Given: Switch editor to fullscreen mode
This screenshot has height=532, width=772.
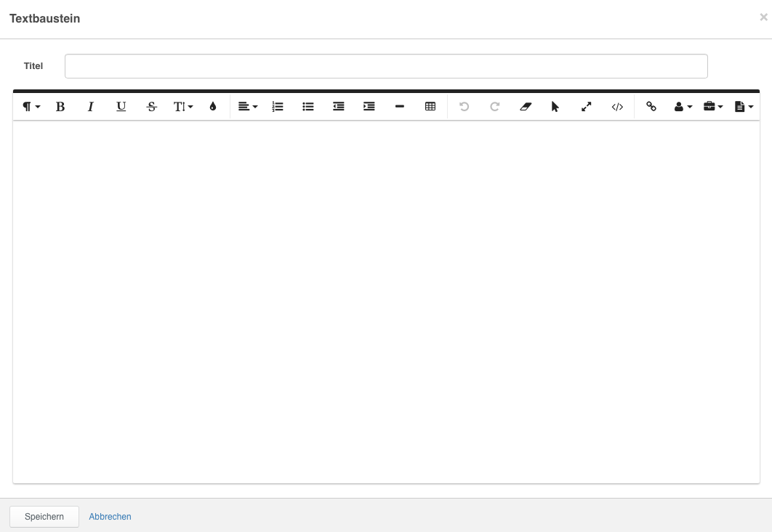Looking at the screenshot, I should [587, 107].
